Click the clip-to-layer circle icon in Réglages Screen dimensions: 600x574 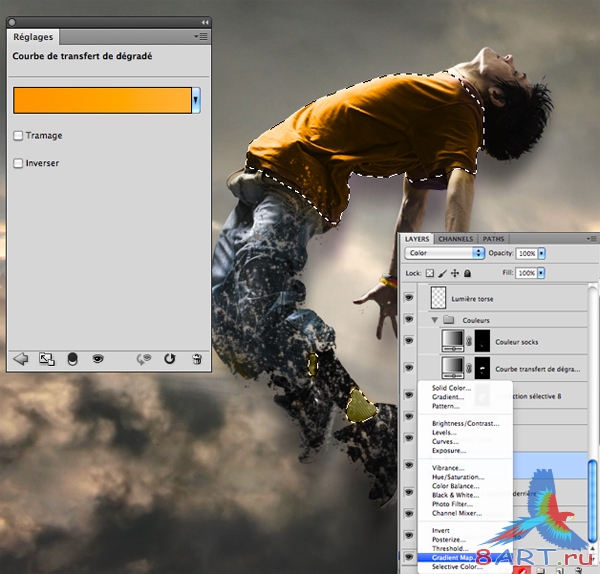[72, 359]
